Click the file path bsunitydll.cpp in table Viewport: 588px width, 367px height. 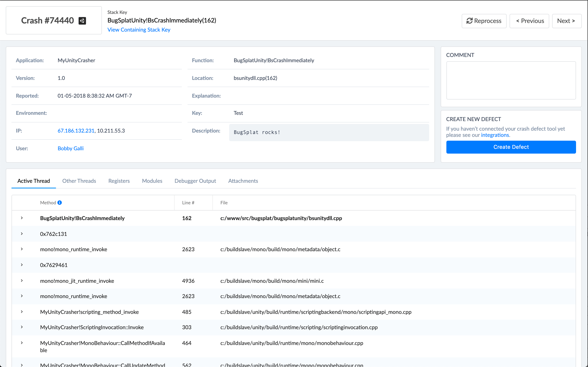pyautogui.click(x=281, y=218)
